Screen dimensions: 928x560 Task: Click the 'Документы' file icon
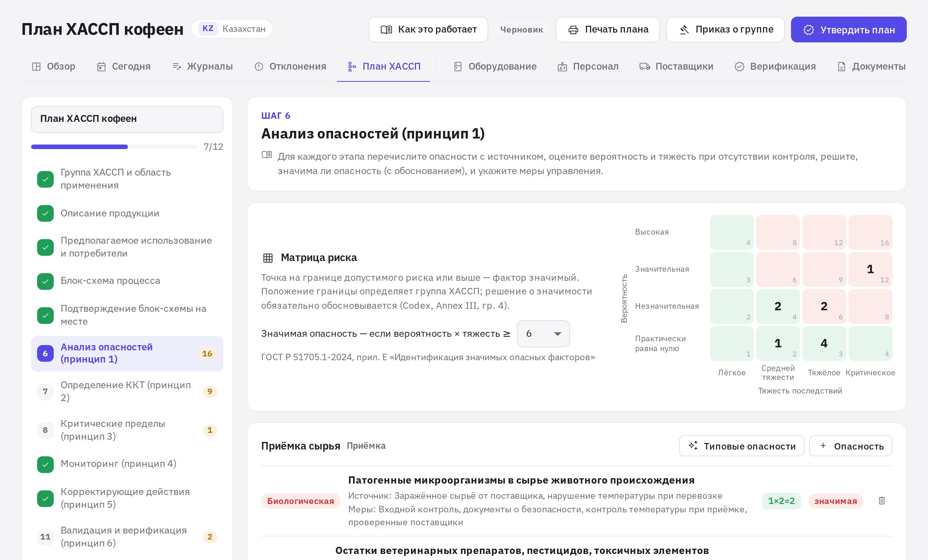click(x=842, y=67)
